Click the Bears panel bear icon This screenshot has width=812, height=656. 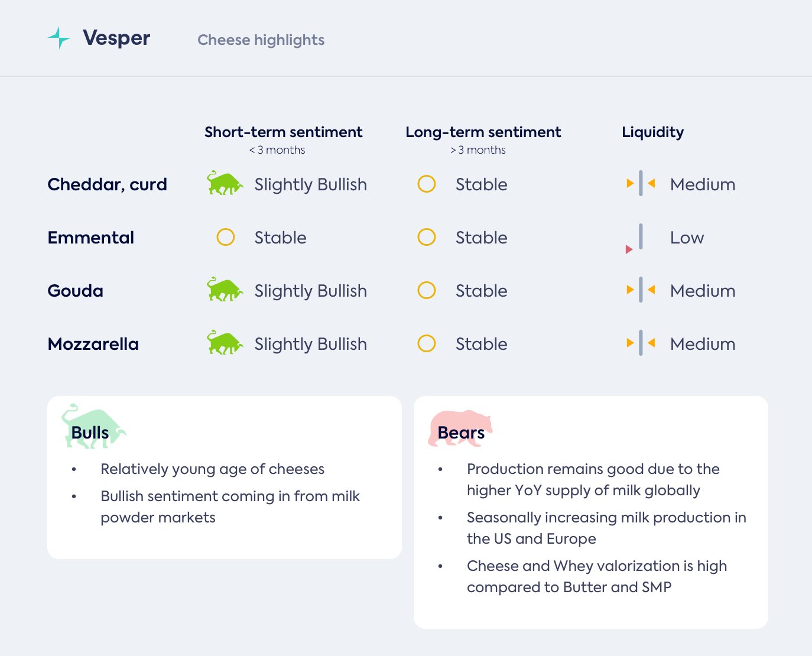click(460, 428)
